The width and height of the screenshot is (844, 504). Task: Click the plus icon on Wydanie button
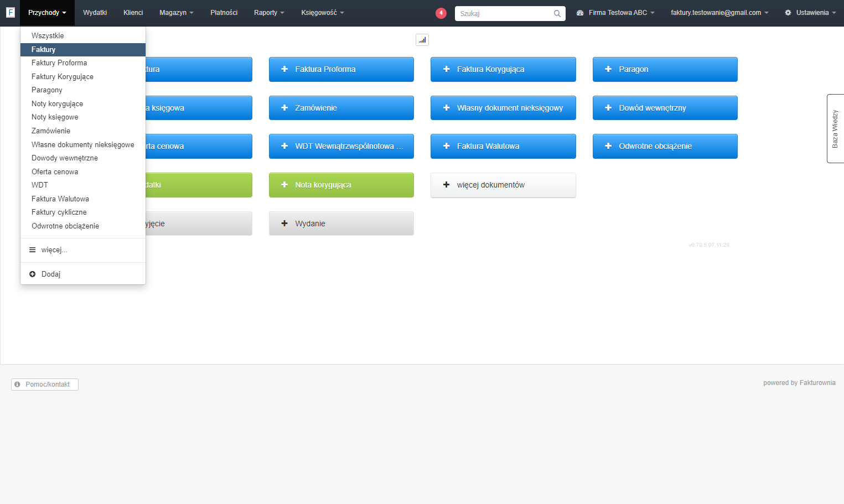(x=284, y=224)
